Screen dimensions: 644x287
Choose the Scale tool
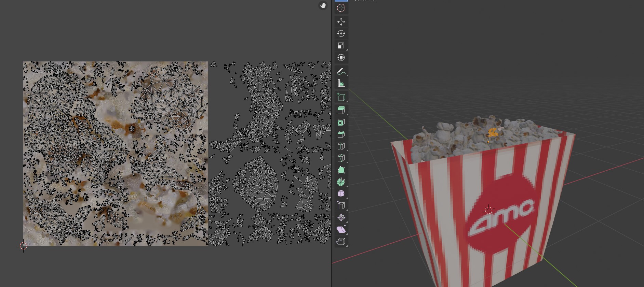point(341,46)
